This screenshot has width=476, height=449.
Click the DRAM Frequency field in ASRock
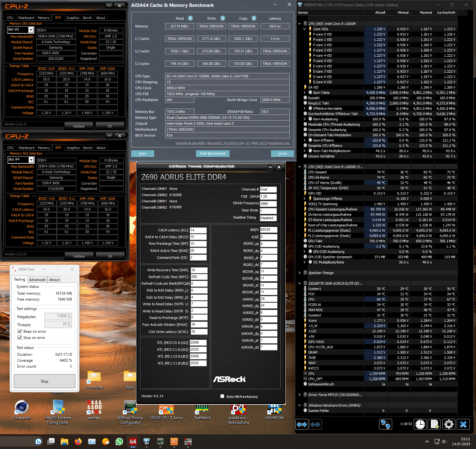point(268,204)
